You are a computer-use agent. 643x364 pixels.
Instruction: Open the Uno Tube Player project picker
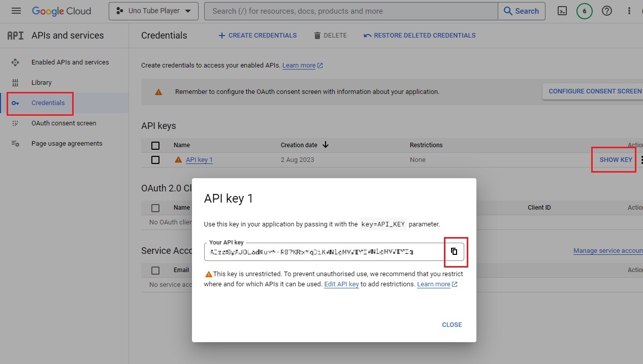coord(153,10)
